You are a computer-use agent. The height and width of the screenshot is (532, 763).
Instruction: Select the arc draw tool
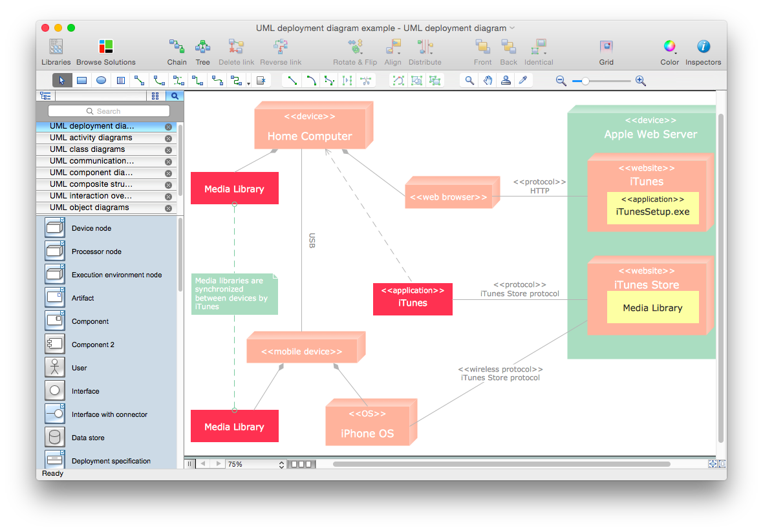[311, 81]
